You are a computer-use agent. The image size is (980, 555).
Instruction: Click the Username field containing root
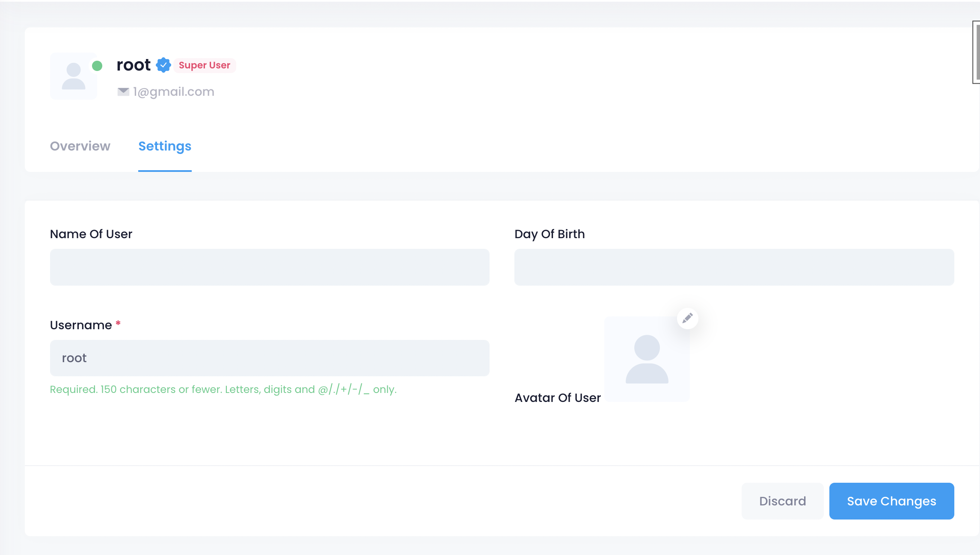[270, 358]
